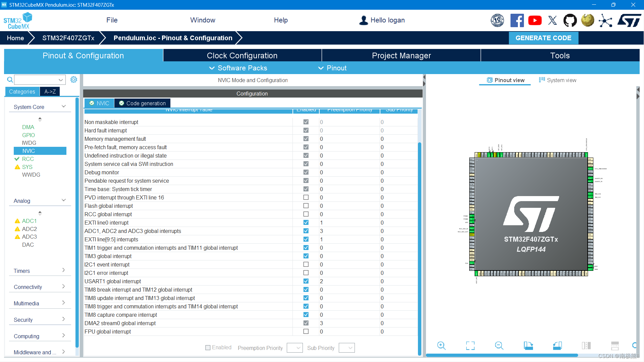This screenshot has height=362, width=644.
Task: Open the YouTube icon in header
Action: (535, 20)
